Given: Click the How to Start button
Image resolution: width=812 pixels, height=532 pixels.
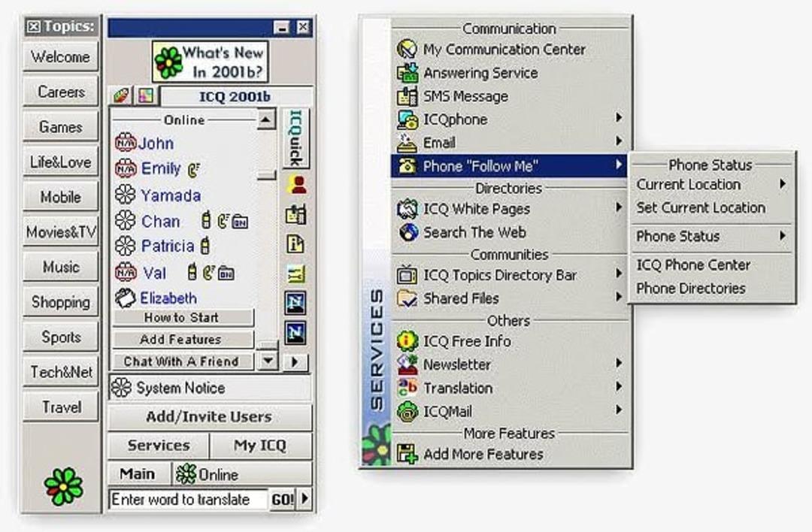Looking at the screenshot, I should coord(183,317).
